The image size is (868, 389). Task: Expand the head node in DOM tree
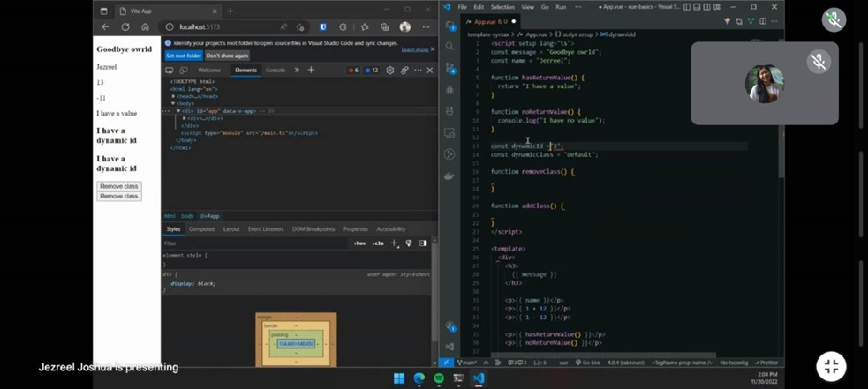tap(173, 96)
